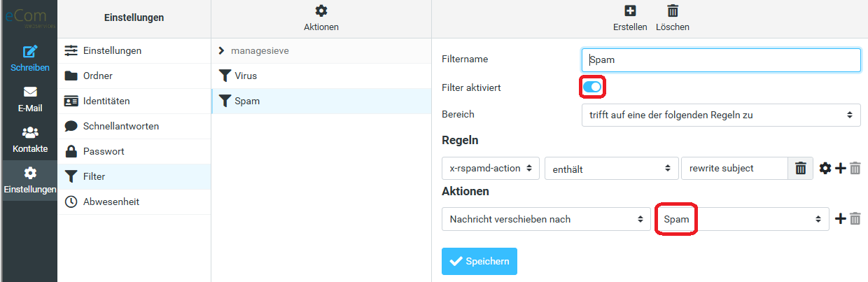Select the Spam filter in list
868x282 pixels.
tap(321, 101)
